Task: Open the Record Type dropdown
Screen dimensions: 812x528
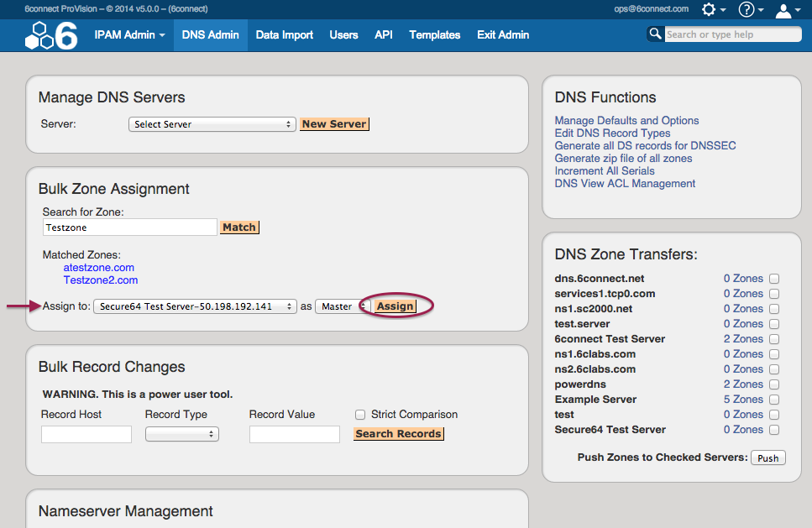Action: [182, 434]
